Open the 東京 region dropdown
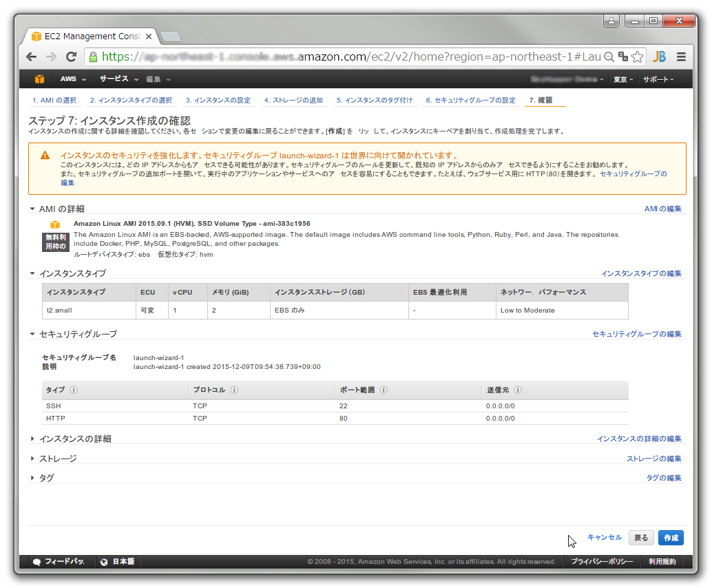712x588 pixels. [623, 79]
